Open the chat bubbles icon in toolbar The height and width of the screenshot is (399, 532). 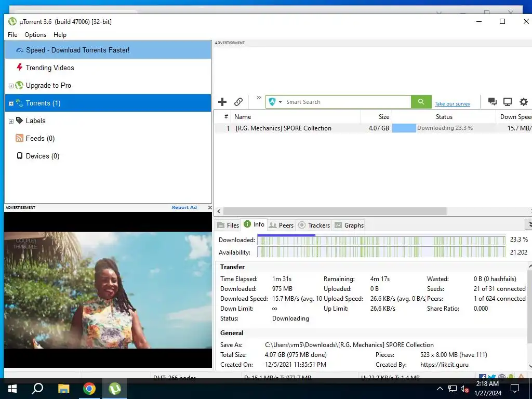[493, 102]
